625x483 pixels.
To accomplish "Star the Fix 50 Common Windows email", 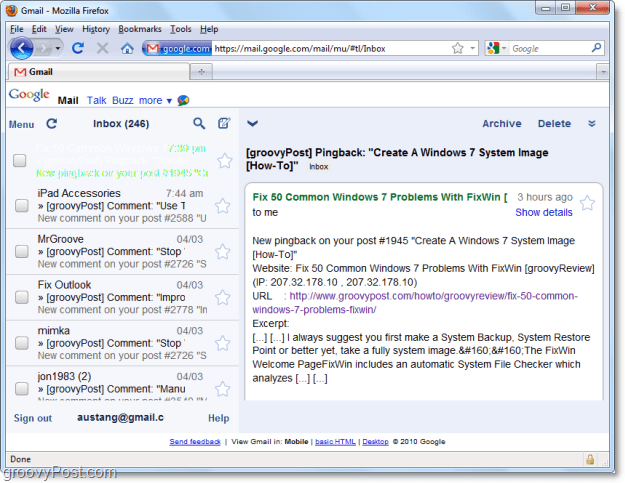I will point(224,161).
